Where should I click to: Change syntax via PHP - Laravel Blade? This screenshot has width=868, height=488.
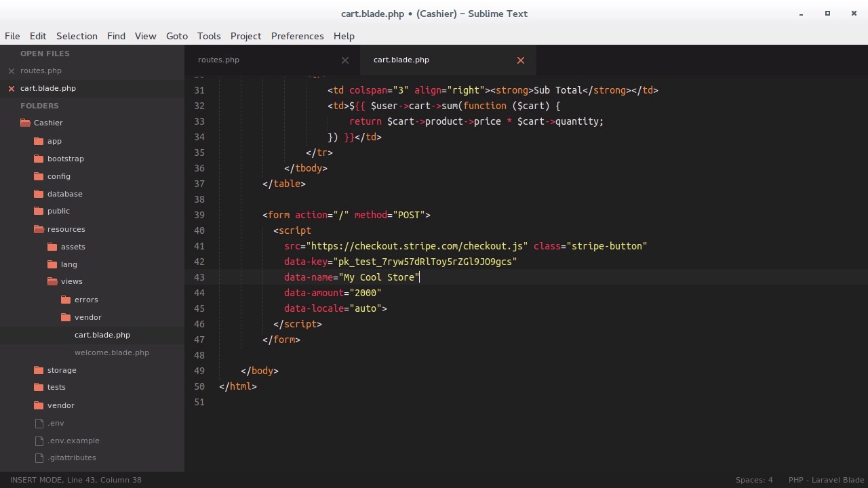click(x=826, y=480)
